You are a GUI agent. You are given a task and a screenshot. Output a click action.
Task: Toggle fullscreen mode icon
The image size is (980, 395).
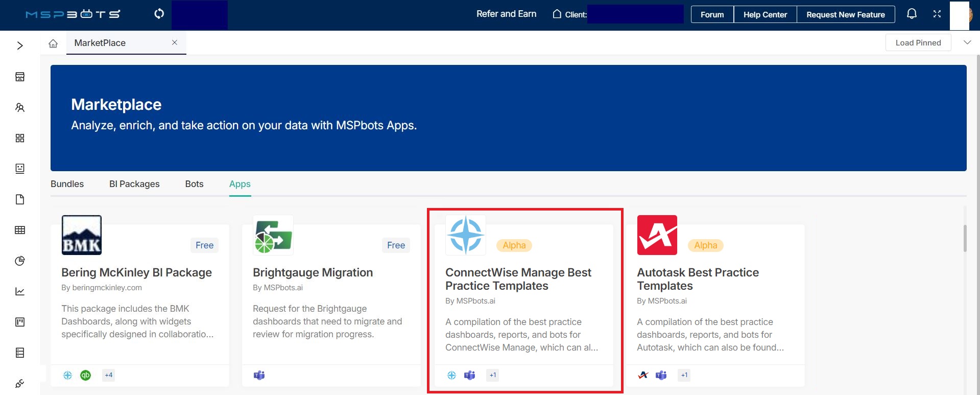[x=937, y=14]
